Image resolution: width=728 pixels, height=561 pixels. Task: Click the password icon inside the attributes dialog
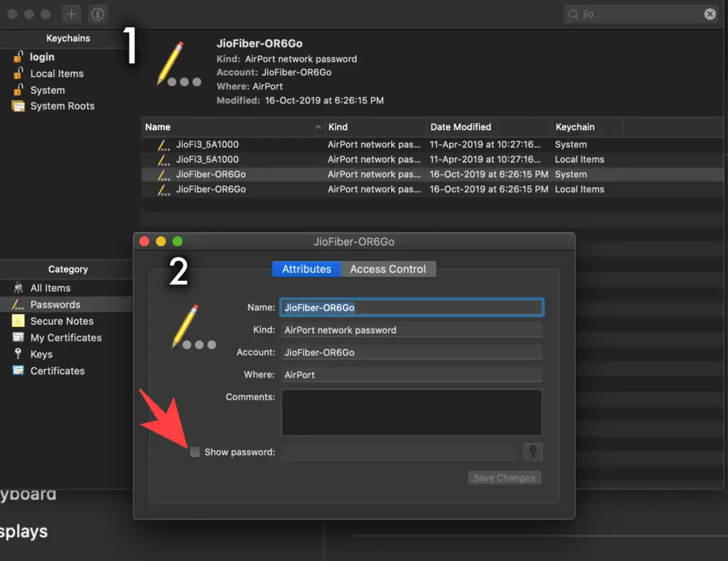click(193, 326)
